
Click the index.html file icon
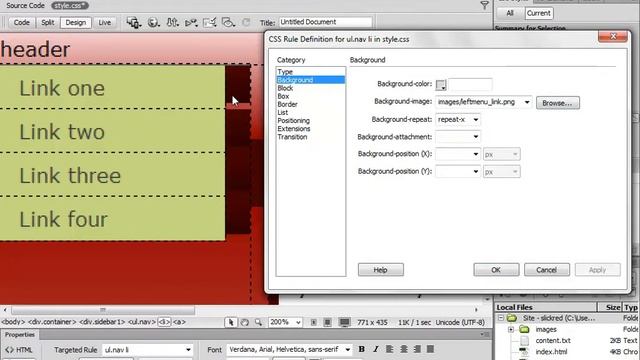(x=524, y=351)
